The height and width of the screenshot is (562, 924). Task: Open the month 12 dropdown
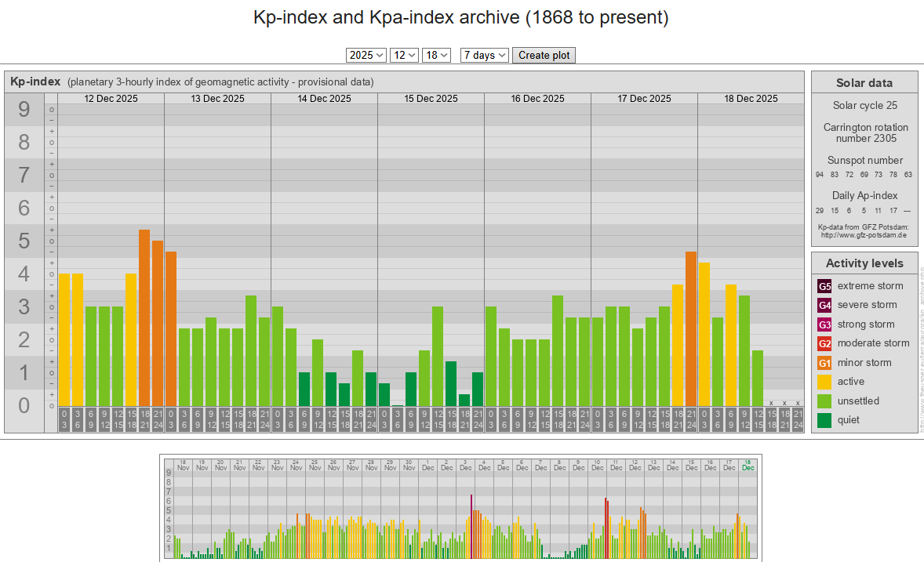point(404,55)
